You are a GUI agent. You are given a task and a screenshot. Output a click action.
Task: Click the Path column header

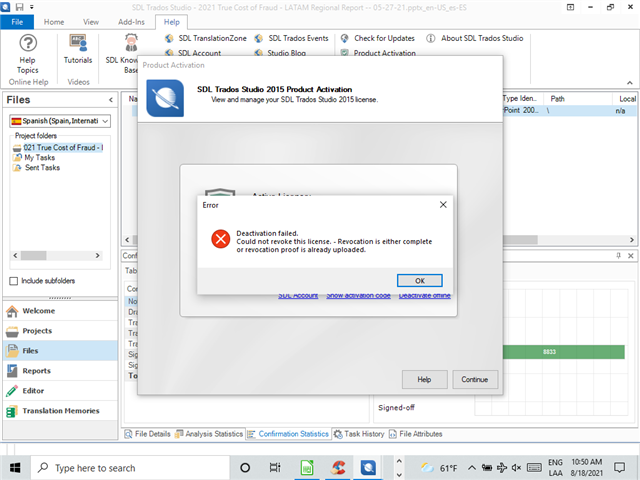pos(578,99)
